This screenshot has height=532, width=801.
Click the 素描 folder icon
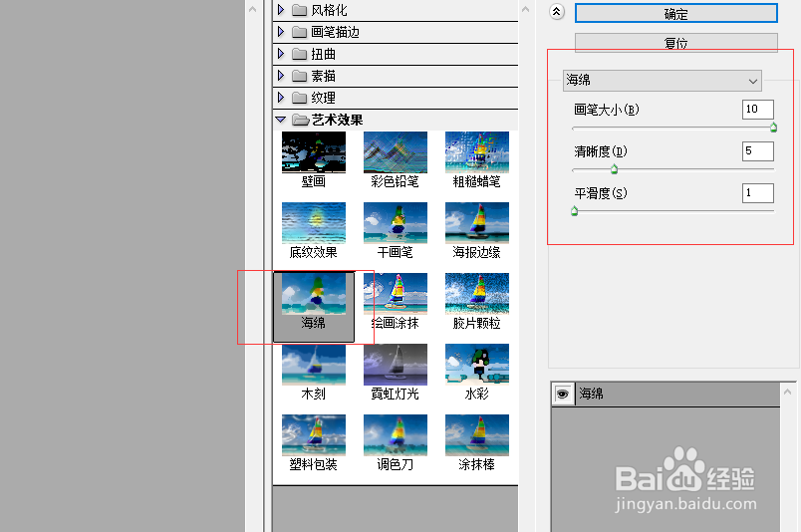point(299,76)
